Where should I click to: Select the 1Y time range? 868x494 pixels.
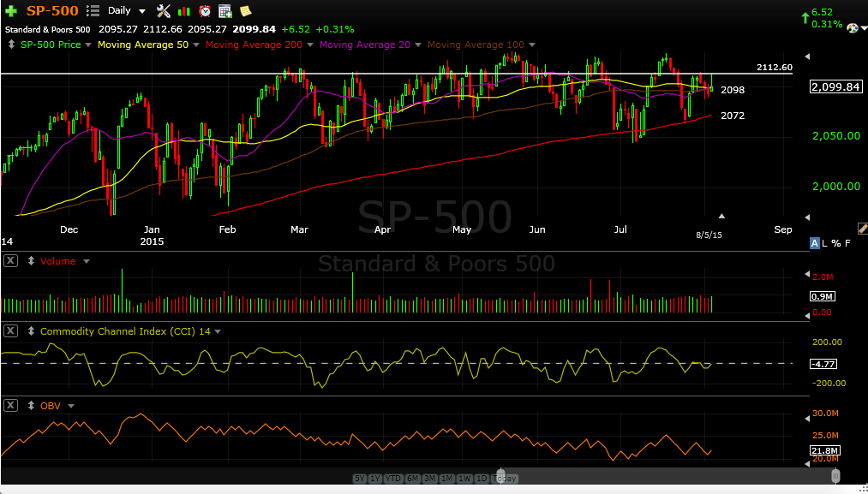coord(374,478)
